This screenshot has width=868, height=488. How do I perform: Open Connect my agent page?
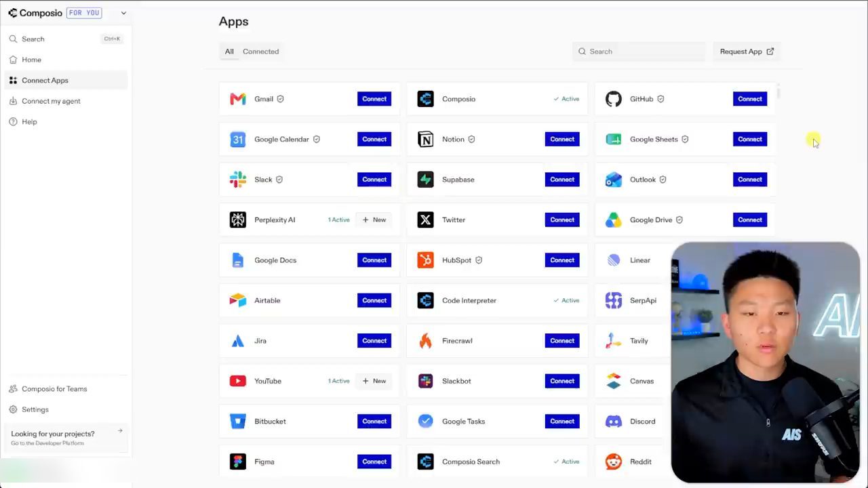coord(65,101)
